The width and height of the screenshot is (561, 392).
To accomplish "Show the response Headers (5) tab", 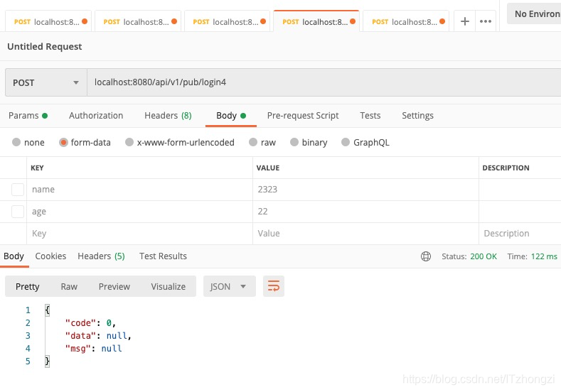I will 101,256.
